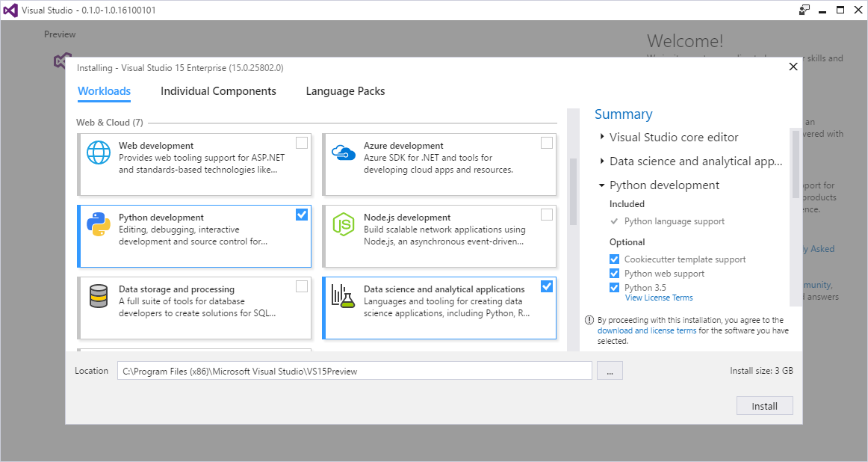This screenshot has width=868, height=462.
Task: Click the info icon beside license agreement
Action: pos(589,320)
